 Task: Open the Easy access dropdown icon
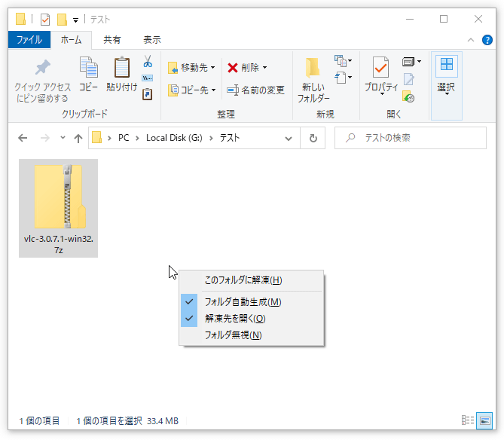point(343,78)
